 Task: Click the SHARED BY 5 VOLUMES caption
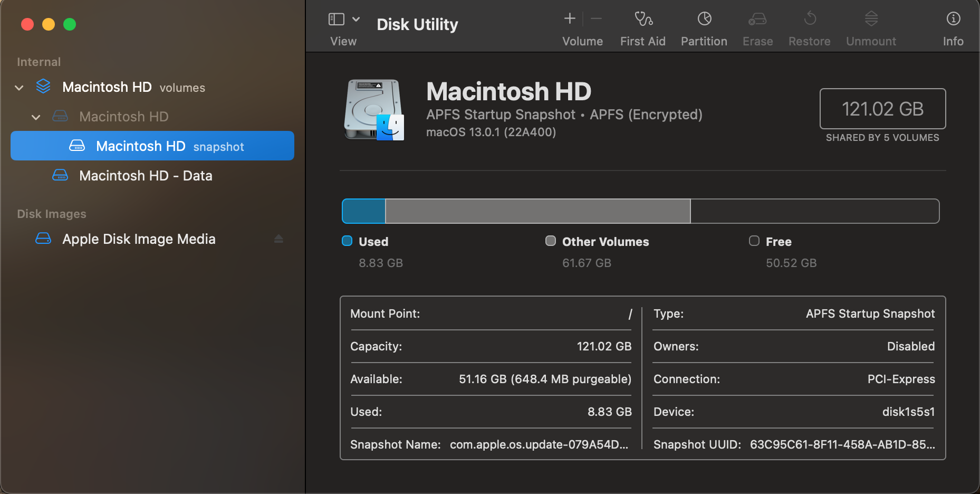click(x=882, y=138)
